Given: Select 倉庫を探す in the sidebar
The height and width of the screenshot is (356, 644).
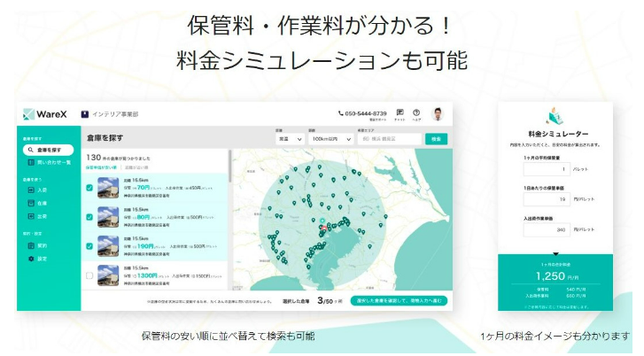Looking at the screenshot, I should 48,150.
